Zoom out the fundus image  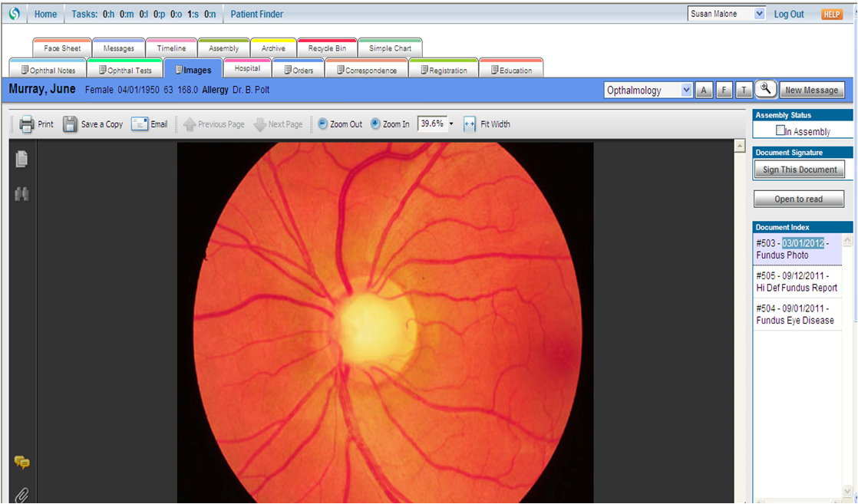322,124
